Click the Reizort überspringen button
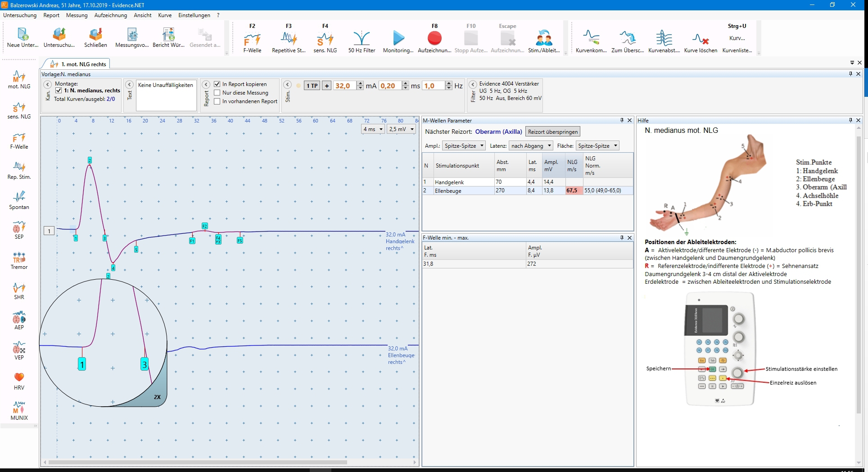The width and height of the screenshot is (868, 472). 552,132
